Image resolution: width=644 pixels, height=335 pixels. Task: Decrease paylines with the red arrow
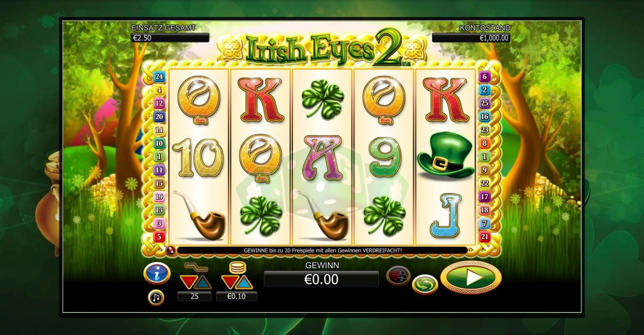pos(188,282)
